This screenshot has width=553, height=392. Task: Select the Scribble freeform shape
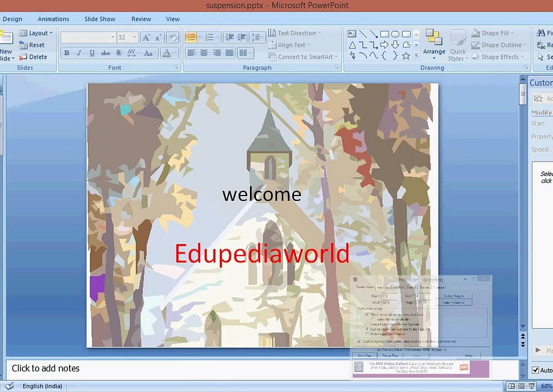click(352, 56)
